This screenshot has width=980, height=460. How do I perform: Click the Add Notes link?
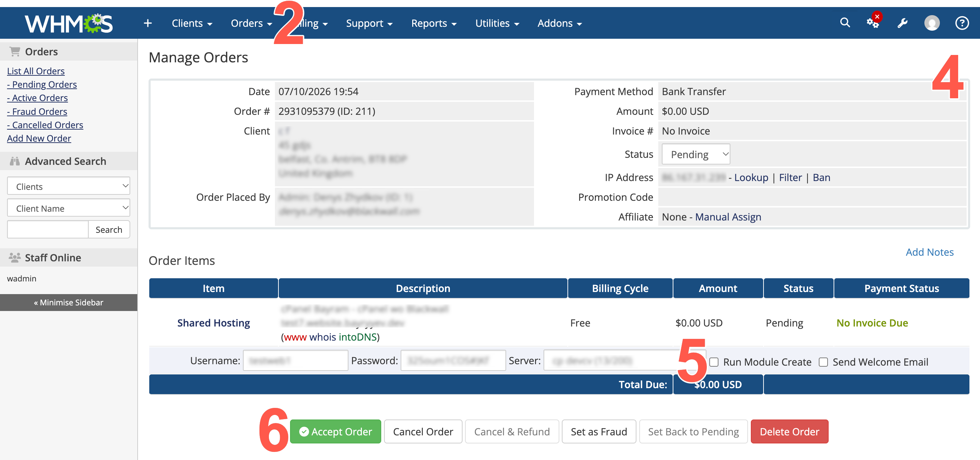tap(929, 252)
